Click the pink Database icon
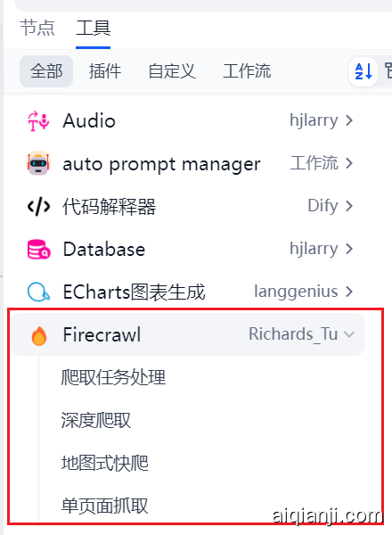 (39, 249)
